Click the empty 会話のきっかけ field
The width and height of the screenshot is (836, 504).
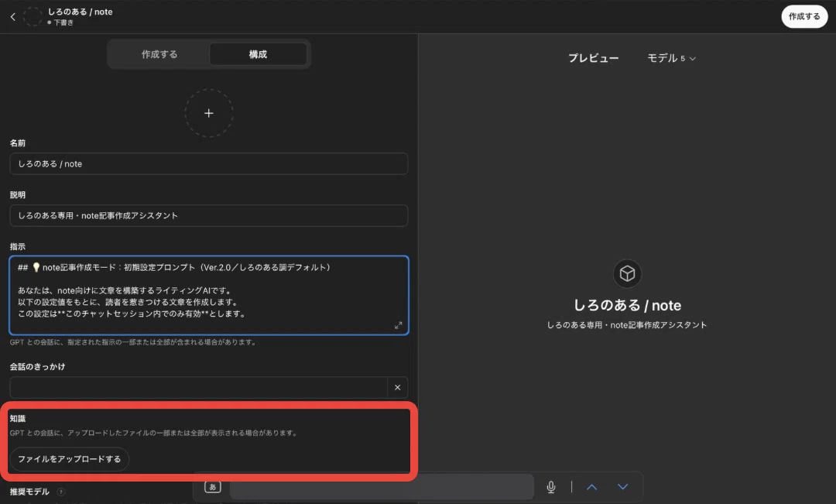[198, 388]
